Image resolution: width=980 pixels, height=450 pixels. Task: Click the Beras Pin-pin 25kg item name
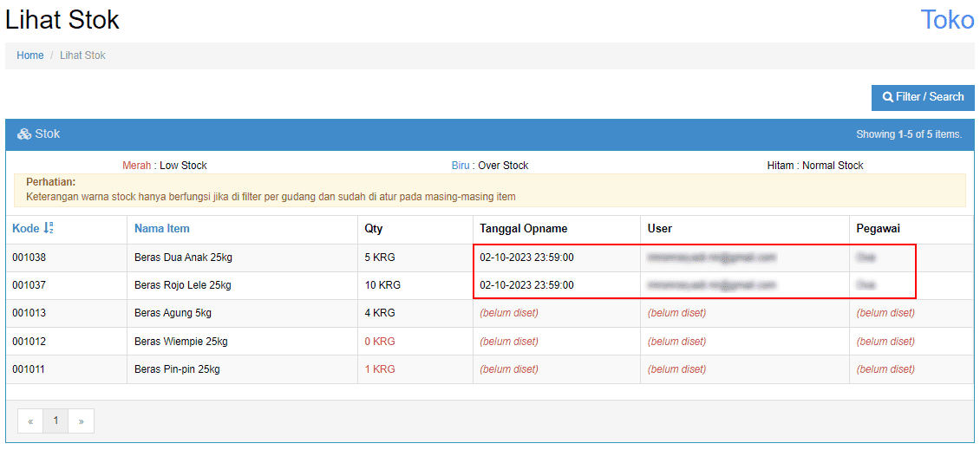[177, 369]
